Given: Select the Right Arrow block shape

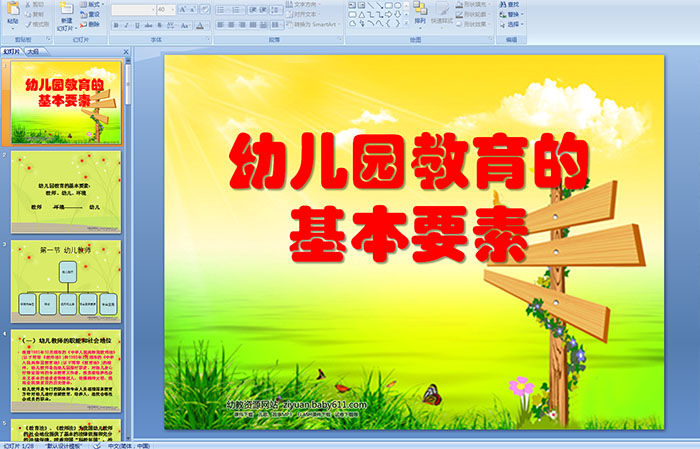Looking at the screenshot, I should (388, 14).
